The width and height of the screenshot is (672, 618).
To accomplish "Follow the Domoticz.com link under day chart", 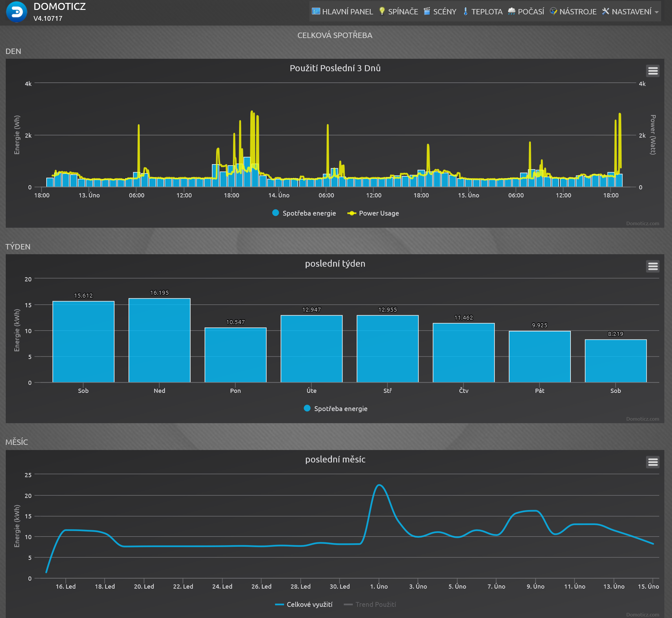I will pyautogui.click(x=643, y=223).
